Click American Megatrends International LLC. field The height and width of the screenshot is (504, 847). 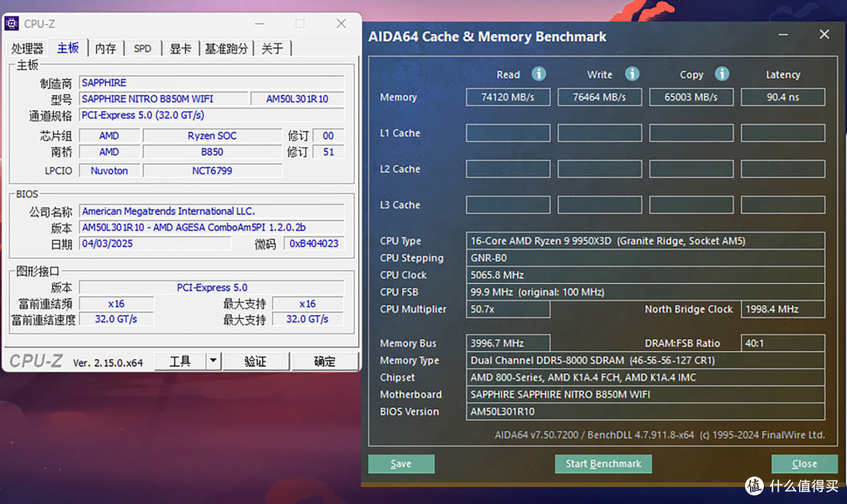coord(212,211)
